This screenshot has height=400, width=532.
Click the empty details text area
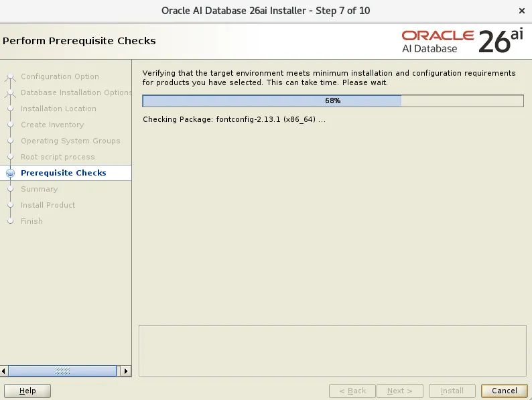(332, 351)
